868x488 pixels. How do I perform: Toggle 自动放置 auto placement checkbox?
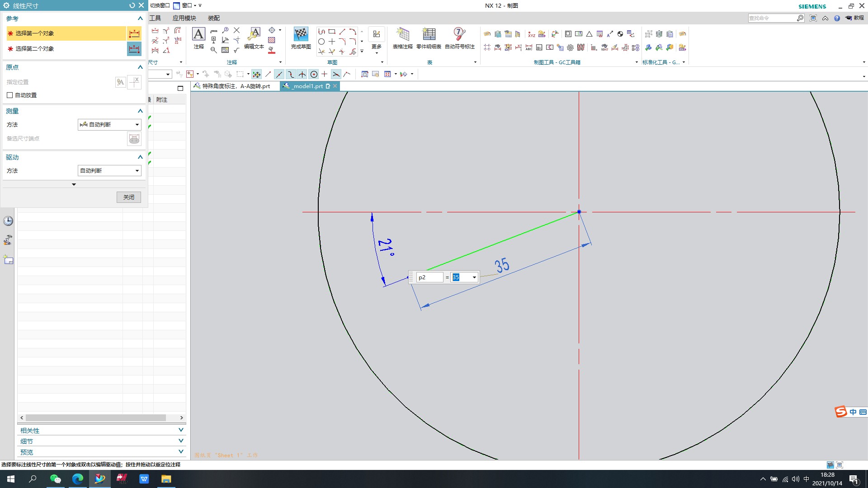(x=10, y=95)
